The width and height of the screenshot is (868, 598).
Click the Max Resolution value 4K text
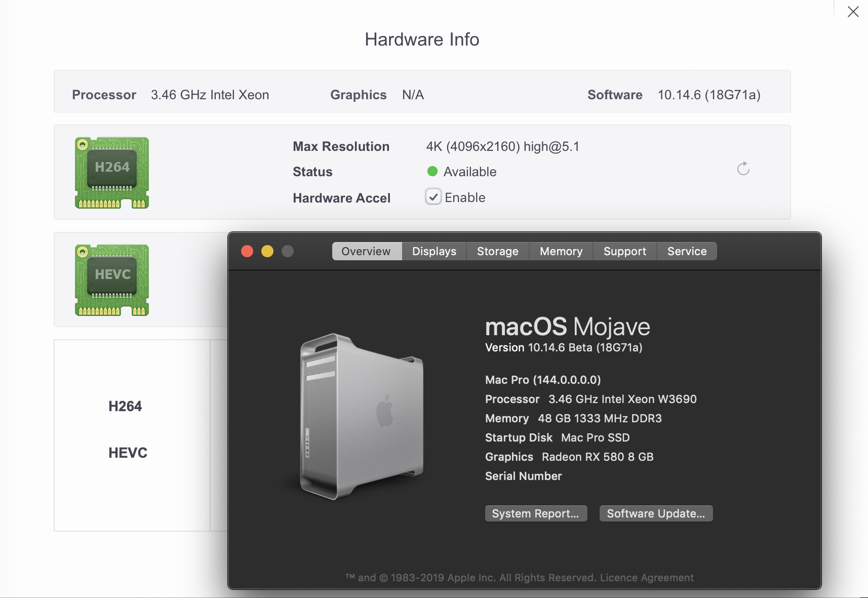503,146
